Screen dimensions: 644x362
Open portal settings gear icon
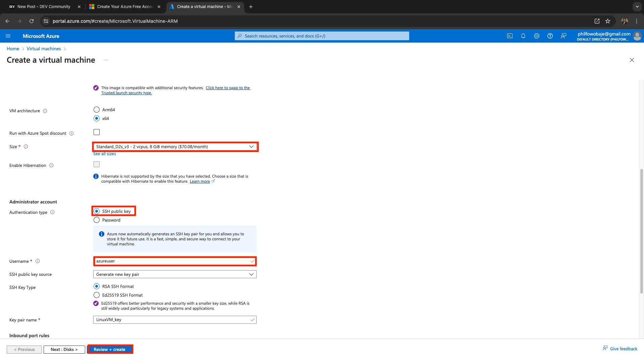[536, 36]
